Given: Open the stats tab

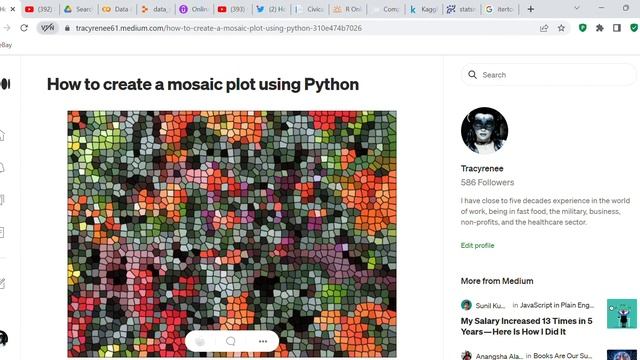Looking at the screenshot, I should coord(462,9).
